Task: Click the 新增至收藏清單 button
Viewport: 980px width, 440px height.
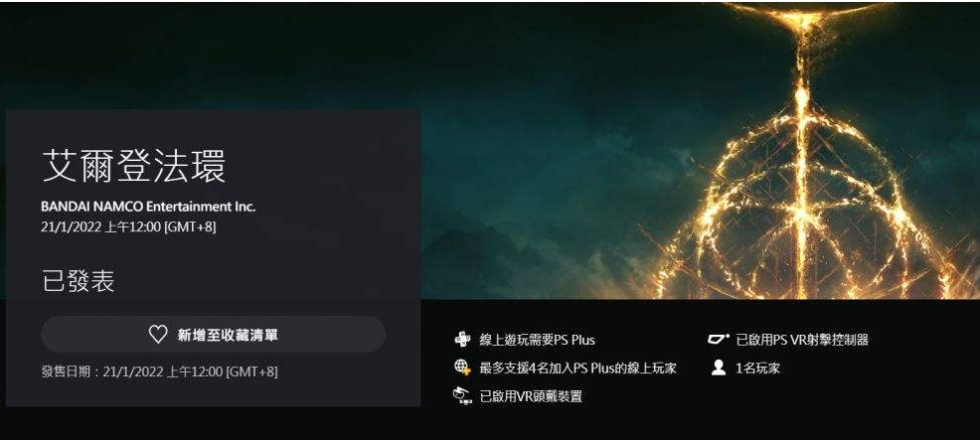Action: click(213, 335)
